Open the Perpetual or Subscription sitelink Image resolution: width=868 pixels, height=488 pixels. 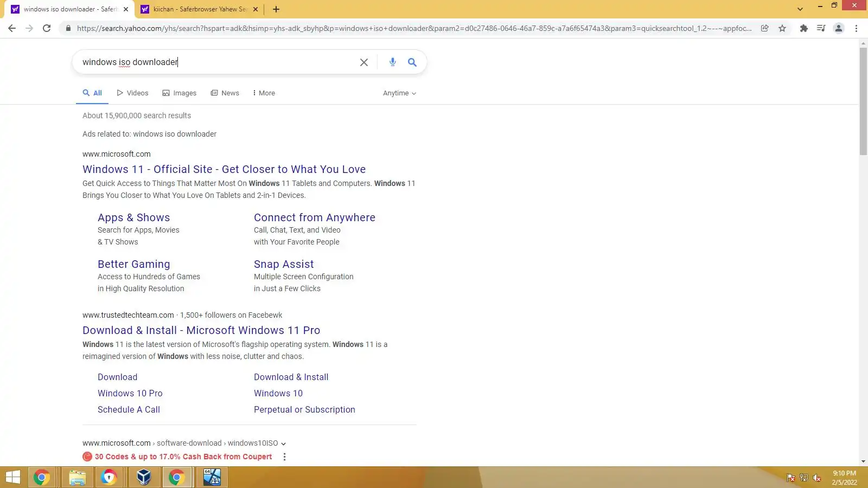(x=304, y=410)
